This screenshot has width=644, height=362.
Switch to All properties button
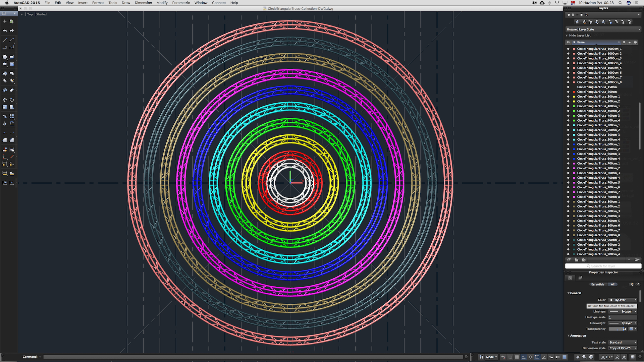612,284
